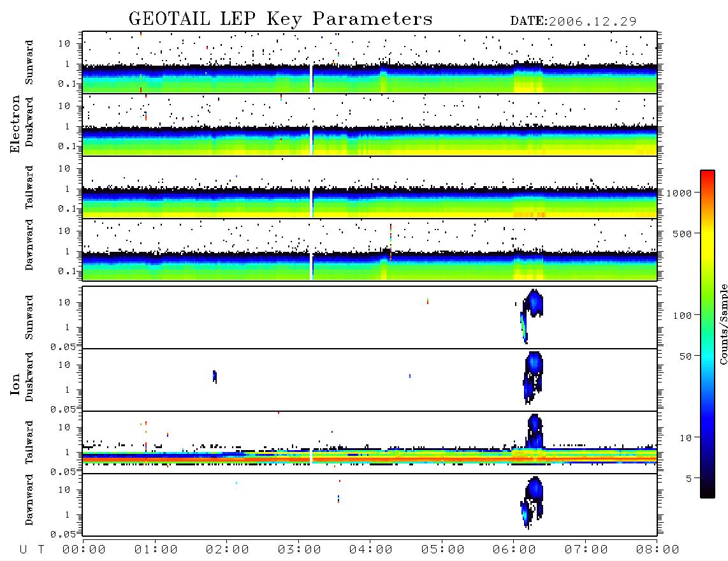Click the 'U T' axis label

click(32, 550)
